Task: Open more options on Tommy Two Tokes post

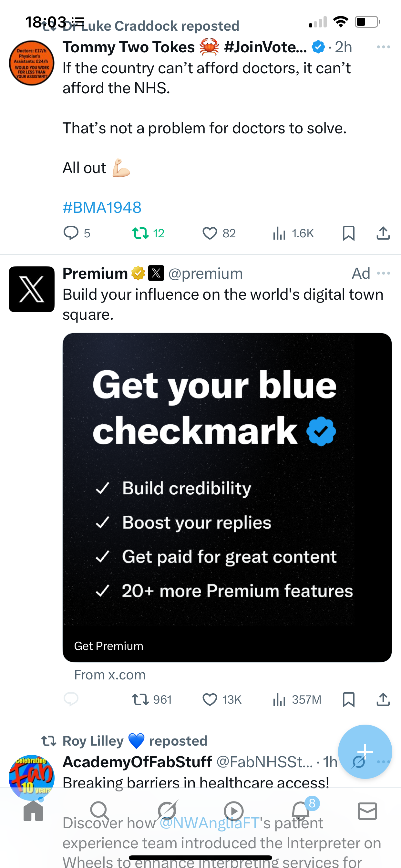Action: pos(384,47)
